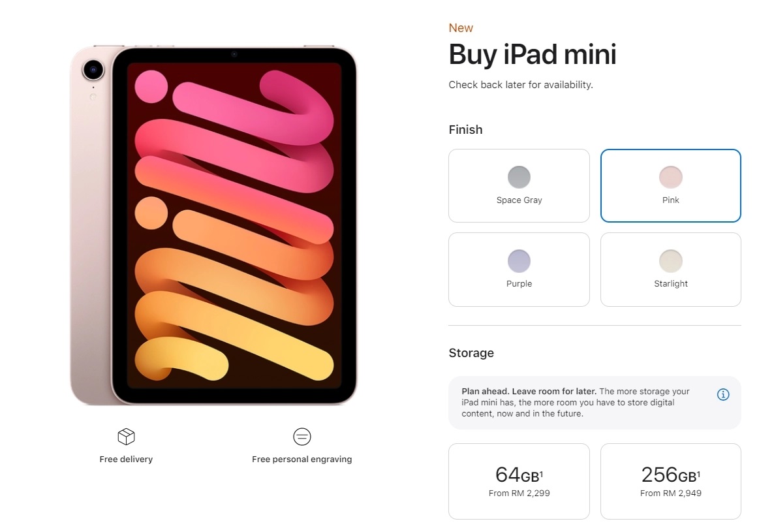Image resolution: width=774 pixels, height=532 pixels.
Task: Click the Space Gray color swatch
Action: click(519, 177)
